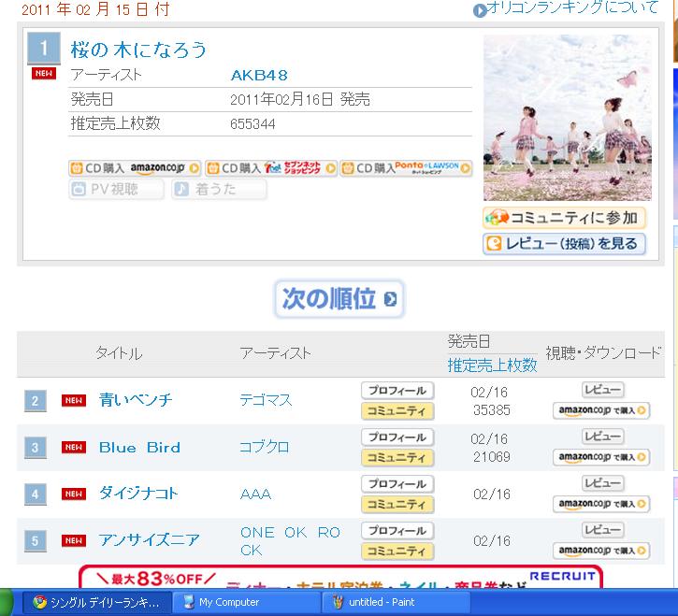Buy アンサイズニア on amazon.co.jp

point(601,551)
